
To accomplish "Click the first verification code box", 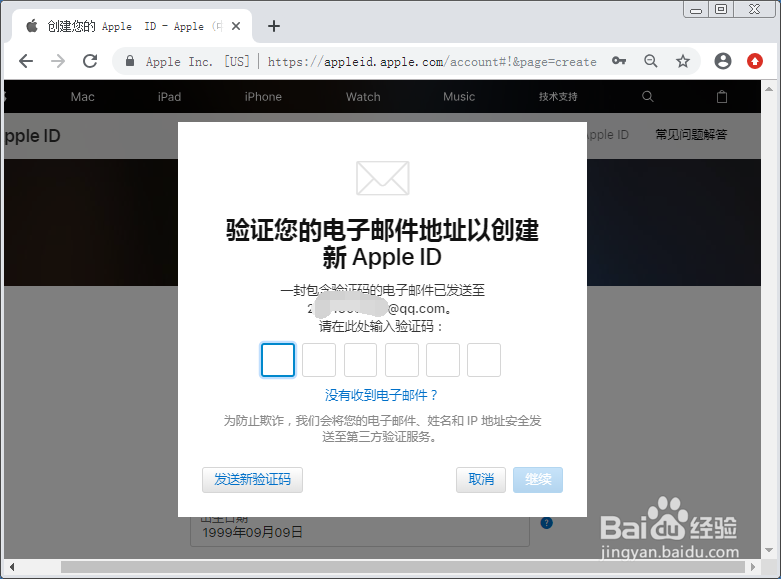I will coord(278,360).
